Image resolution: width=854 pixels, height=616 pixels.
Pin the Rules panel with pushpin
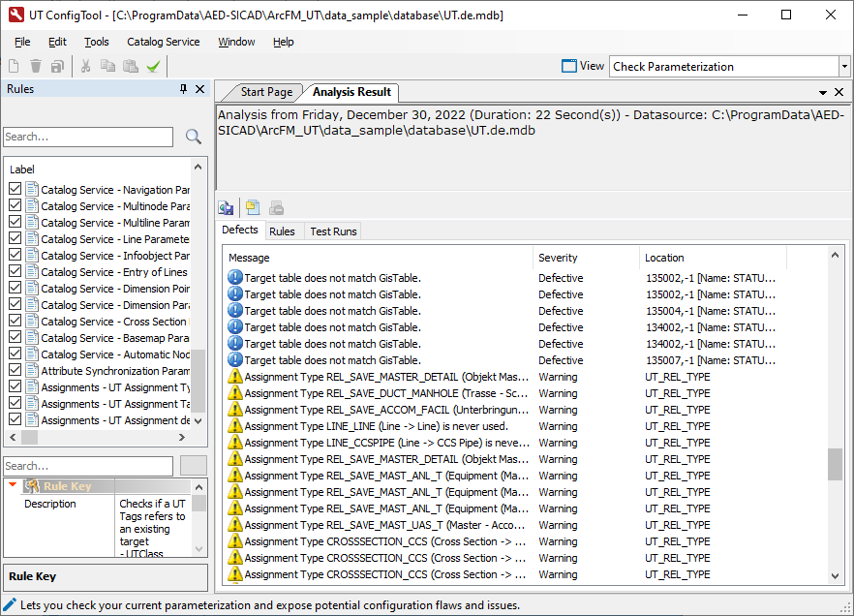tap(184, 89)
